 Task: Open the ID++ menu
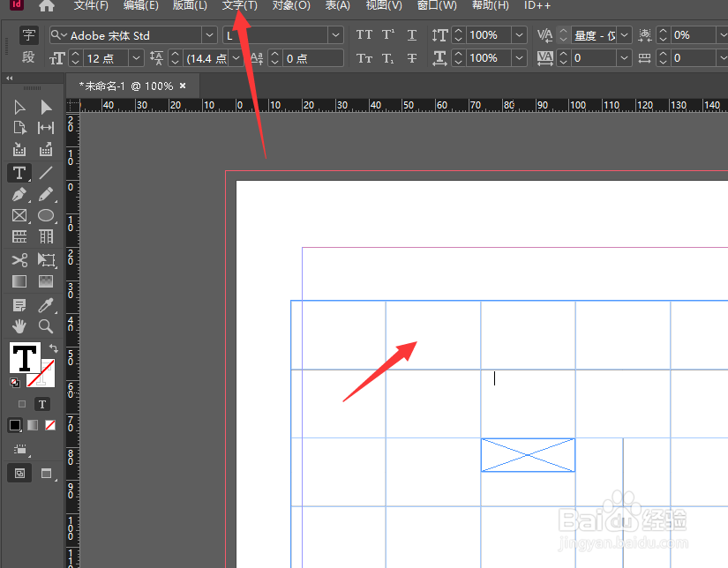point(537,5)
